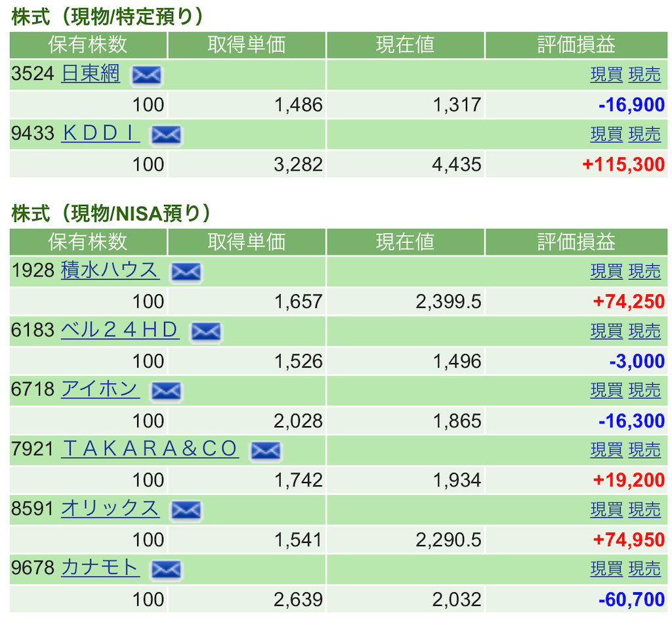Screen dimensions: 672x625
Task: Click the 日東網 loss value -16,900
Action: click(x=632, y=105)
